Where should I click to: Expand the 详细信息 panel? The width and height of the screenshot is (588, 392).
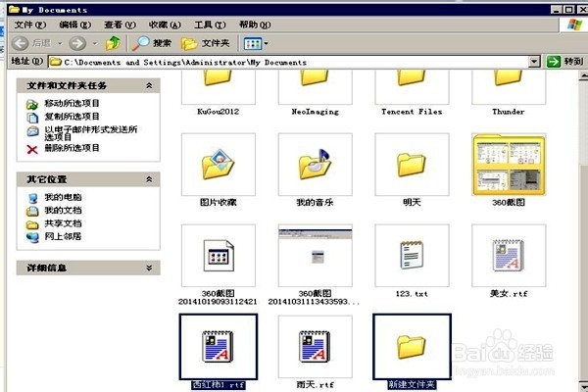point(149,268)
